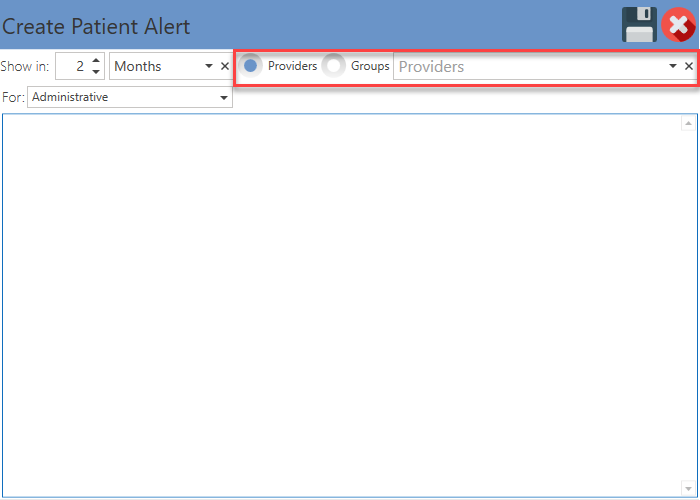Select the Providers radio button
This screenshot has height=500, width=700.
(250, 66)
